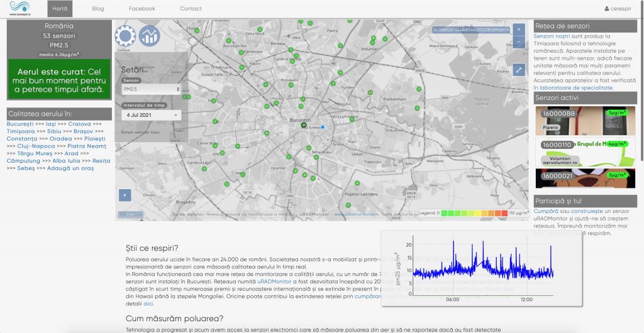Open the chart statistics icon on map
The height and width of the screenshot is (333, 644).
(150, 36)
